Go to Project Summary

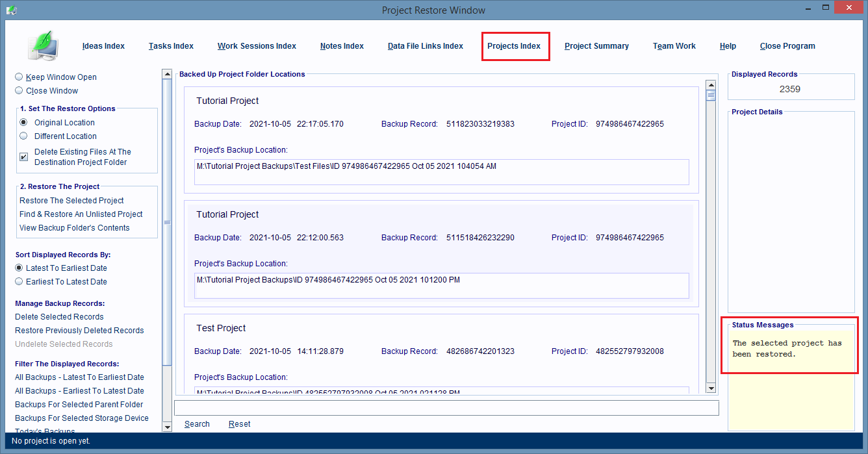click(596, 46)
